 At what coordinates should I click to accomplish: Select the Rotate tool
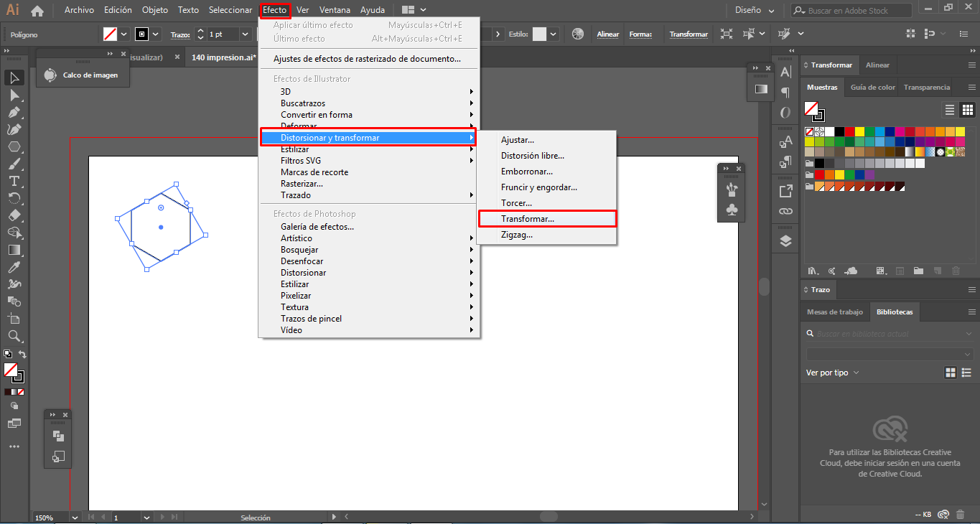[14, 198]
